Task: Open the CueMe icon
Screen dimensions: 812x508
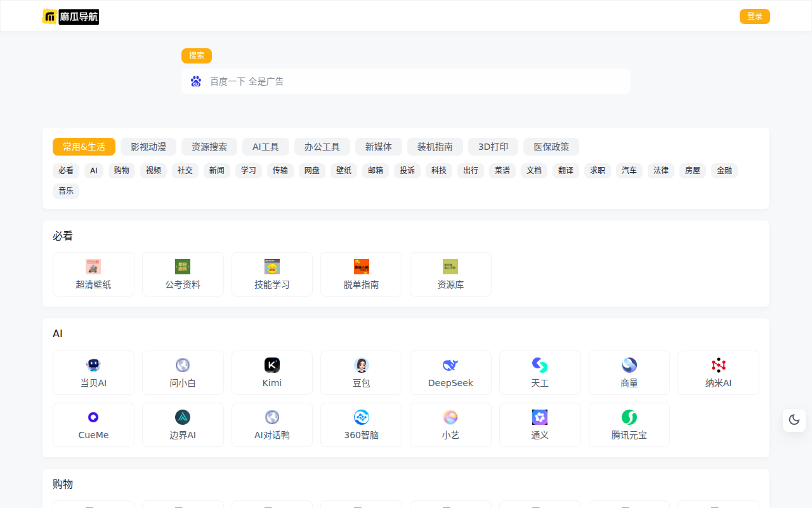Action: click(x=93, y=417)
